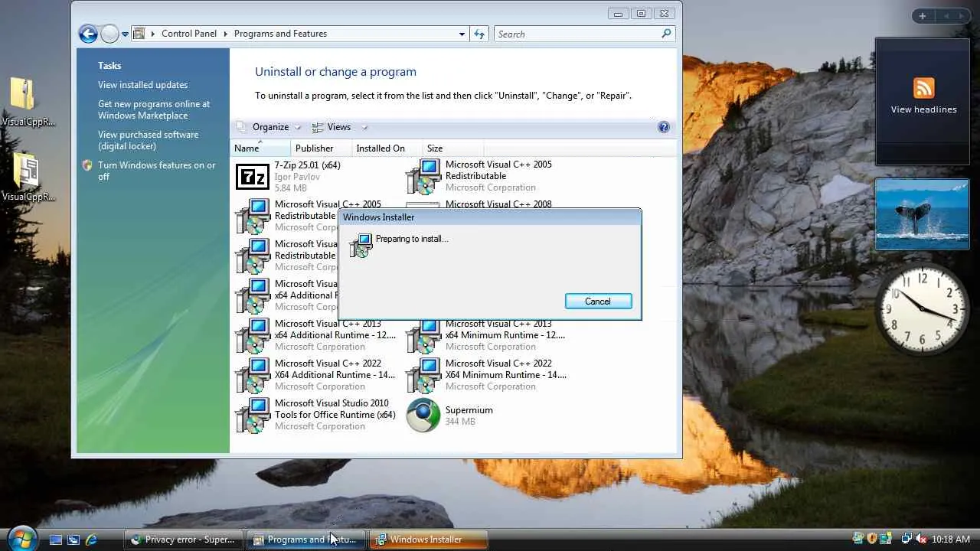The width and height of the screenshot is (980, 551).
Task: Sort the list by the Publisher column
Action: coord(321,148)
